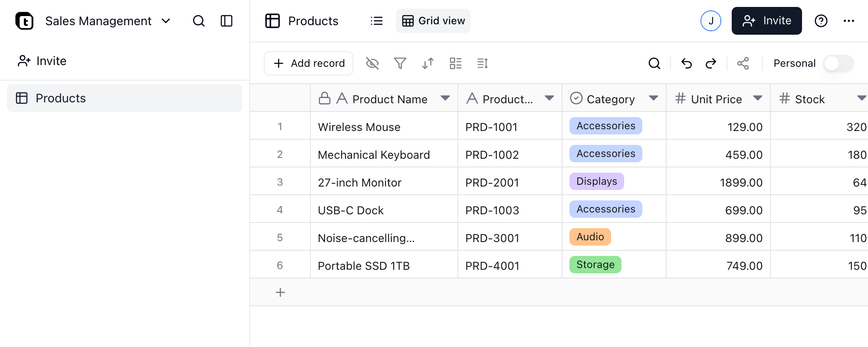Open the filter funnel icon
868x347 pixels.
(x=400, y=63)
